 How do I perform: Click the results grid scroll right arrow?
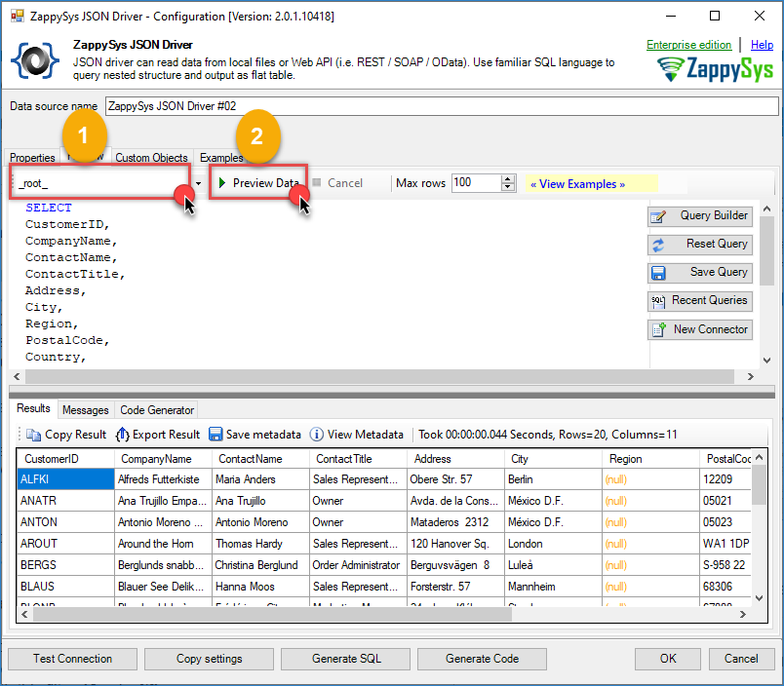coord(743,615)
